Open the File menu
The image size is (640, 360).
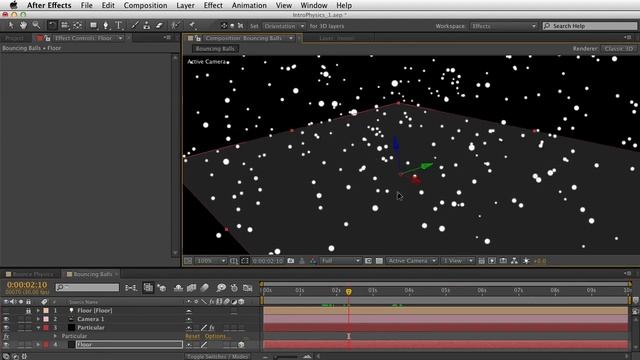click(x=87, y=5)
